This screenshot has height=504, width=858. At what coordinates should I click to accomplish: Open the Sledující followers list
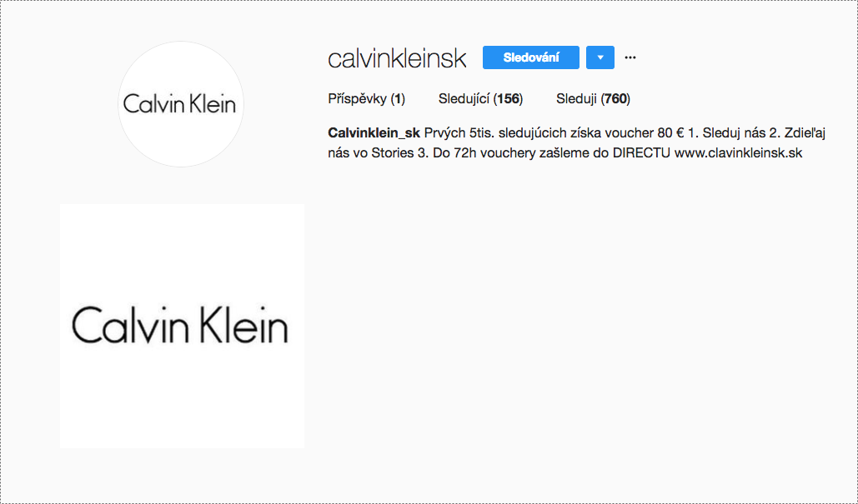[x=480, y=99]
